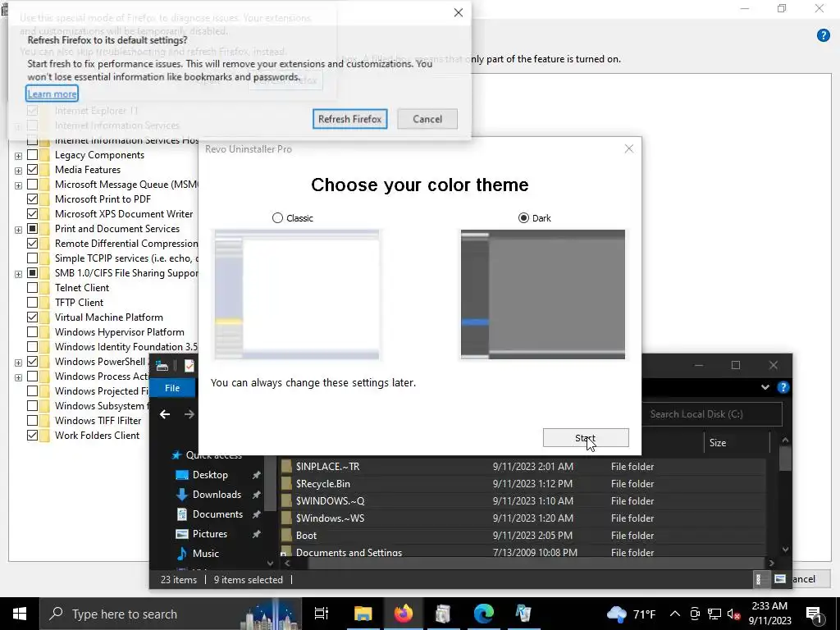Uncheck the Media Features checkbox
This screenshot has width=840, height=630.
point(33,170)
